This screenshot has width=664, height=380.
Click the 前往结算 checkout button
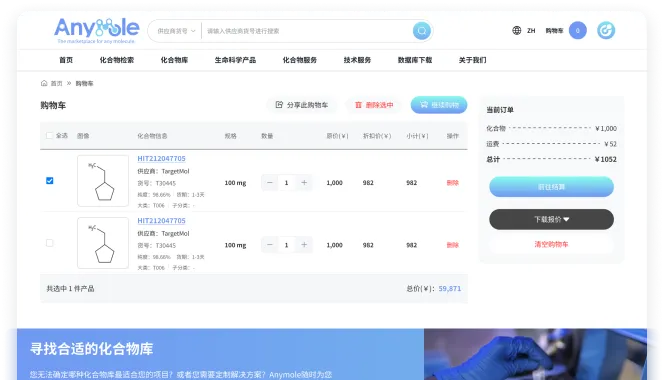click(x=551, y=187)
